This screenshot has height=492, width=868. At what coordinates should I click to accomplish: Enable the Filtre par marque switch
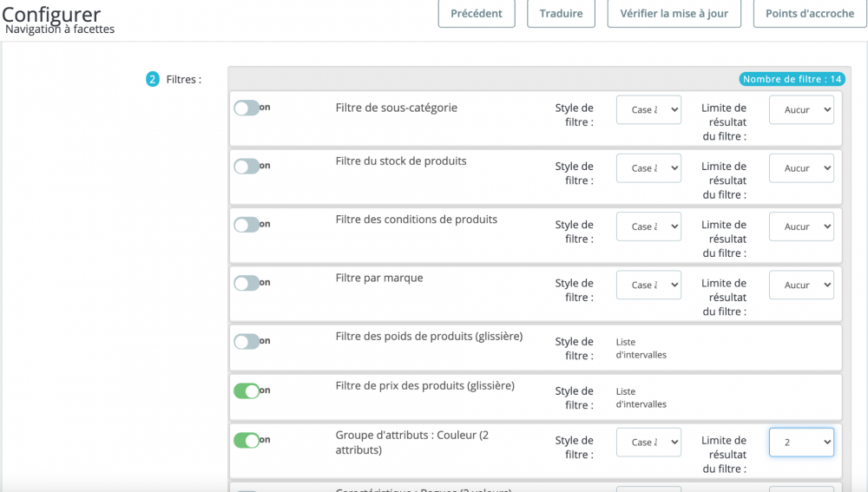(x=247, y=283)
